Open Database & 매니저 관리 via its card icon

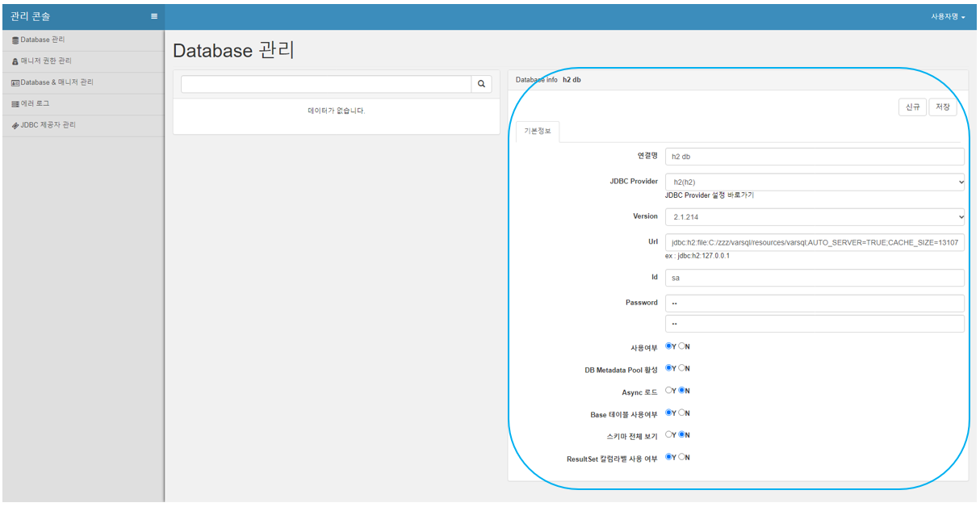(x=15, y=82)
